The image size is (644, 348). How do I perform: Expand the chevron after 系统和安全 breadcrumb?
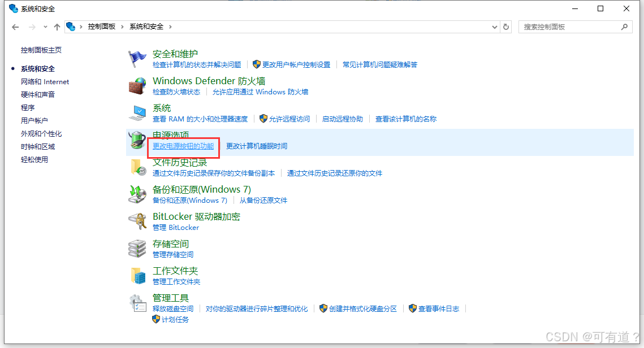point(170,27)
